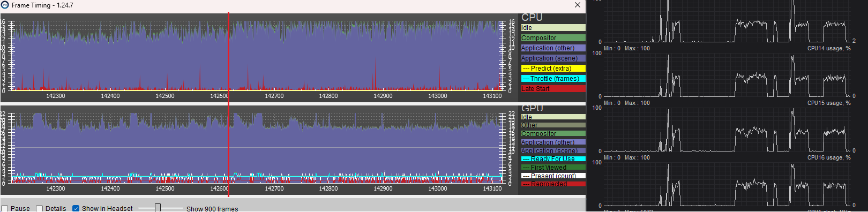
Task: Click the 'CPU15 usage, %' label in monitor window
Action: [829, 103]
